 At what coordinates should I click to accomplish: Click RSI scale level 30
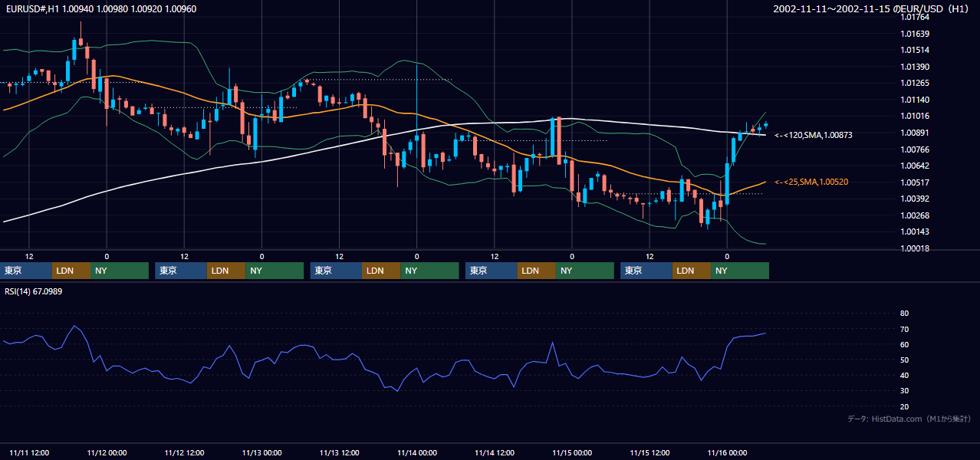(904, 391)
